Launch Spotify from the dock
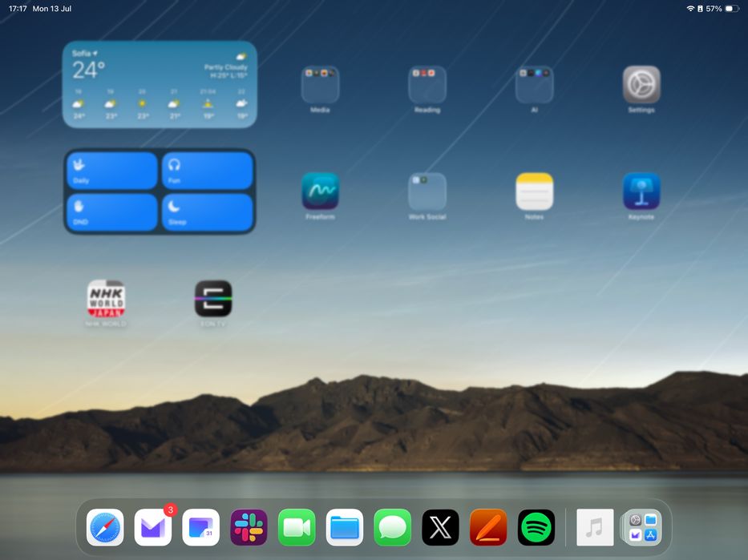Screen dimensions: 748x560 (x=536, y=527)
